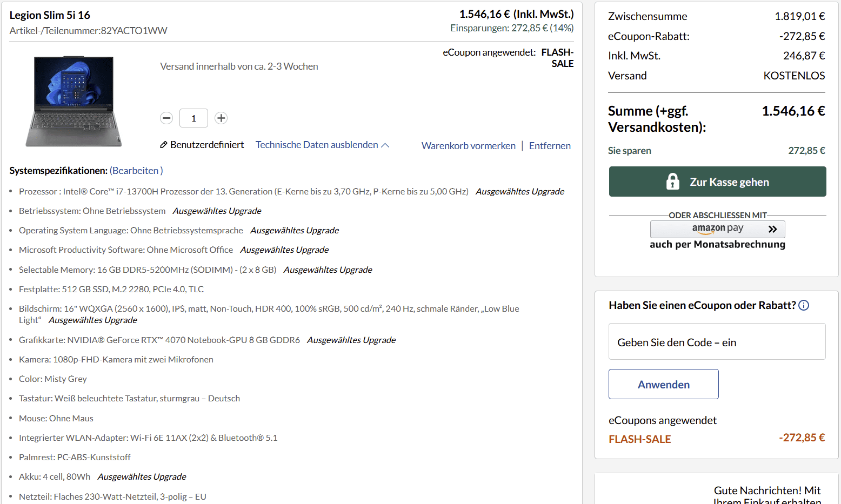Image resolution: width=841 pixels, height=504 pixels.
Task: Increase quantity with the plus icon
Action: point(221,118)
